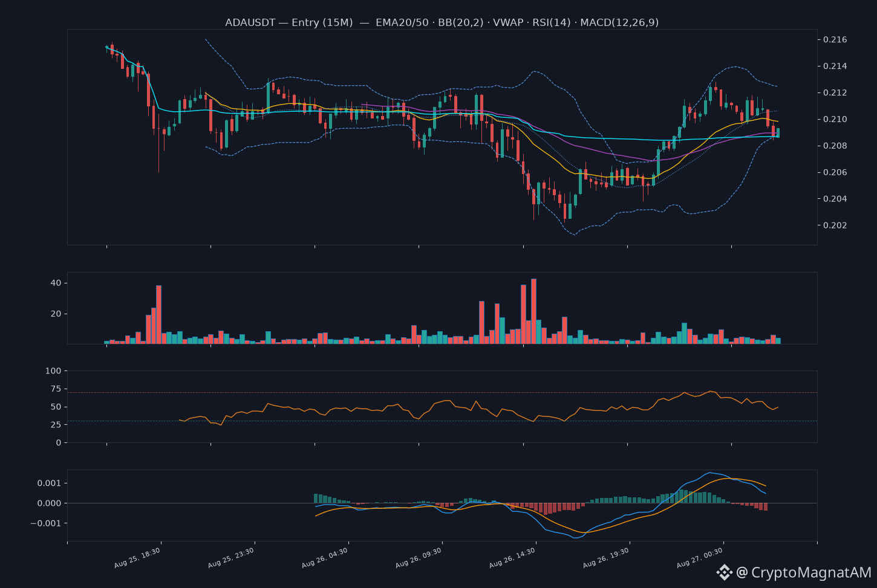Select the 0.210 price axis label
The height and width of the screenshot is (588, 877).
tap(835, 120)
